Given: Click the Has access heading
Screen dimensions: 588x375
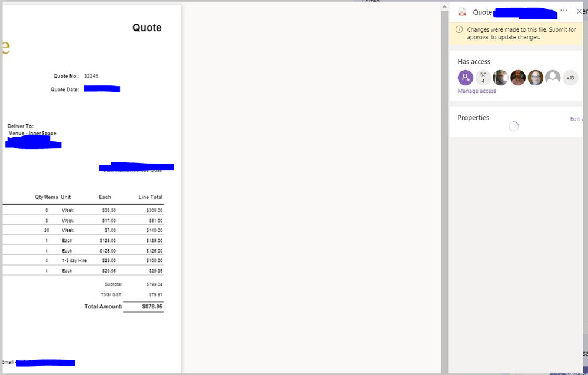Looking at the screenshot, I should tap(474, 62).
